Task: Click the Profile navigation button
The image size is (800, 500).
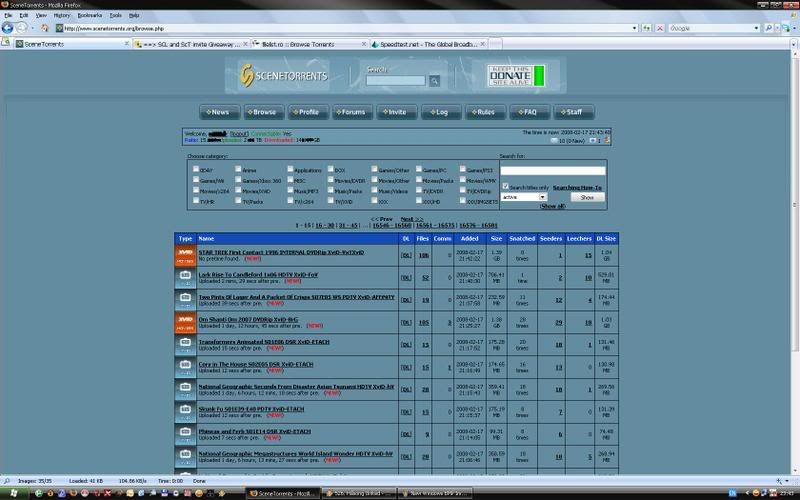Action: pyautogui.click(x=308, y=112)
